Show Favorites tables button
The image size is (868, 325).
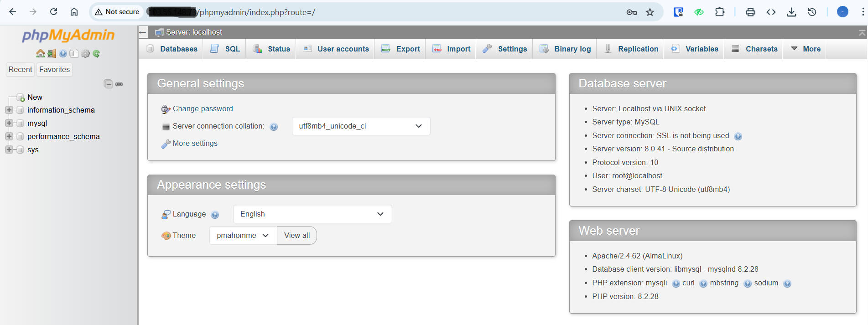(x=54, y=69)
